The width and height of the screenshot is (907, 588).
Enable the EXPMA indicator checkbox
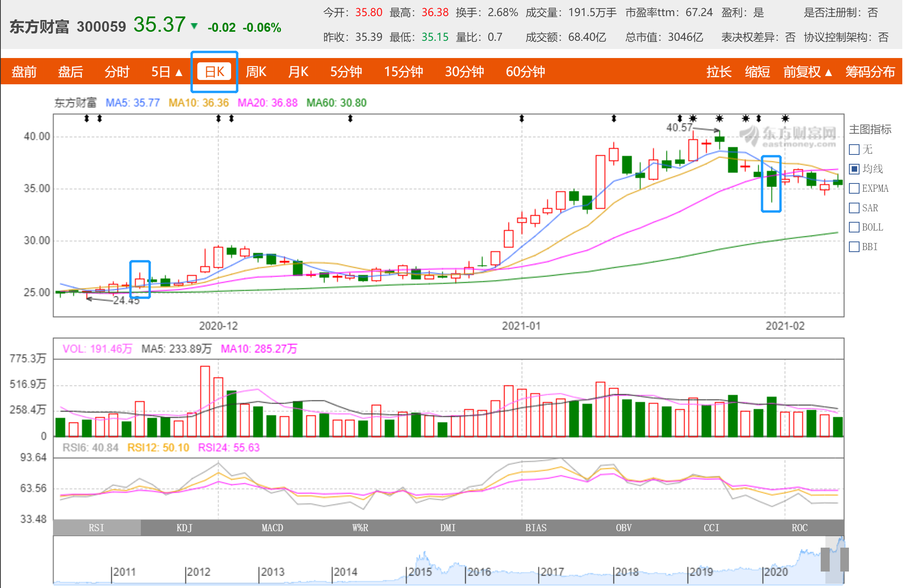pyautogui.click(x=854, y=189)
